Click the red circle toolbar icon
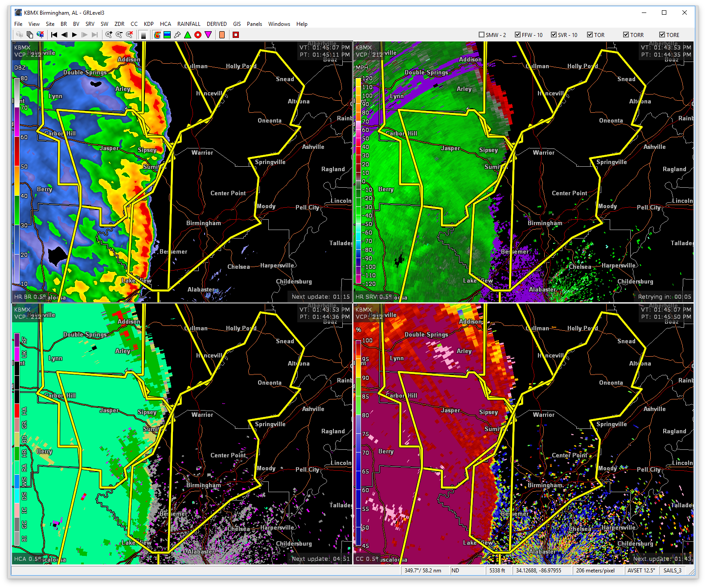This screenshot has width=706, height=588. coord(198,35)
